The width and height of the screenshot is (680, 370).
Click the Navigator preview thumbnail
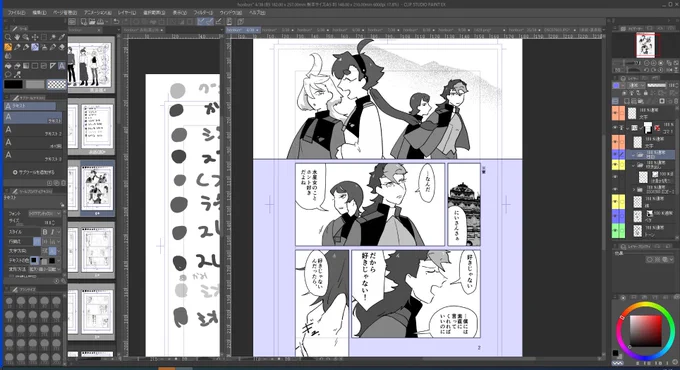(x=645, y=45)
